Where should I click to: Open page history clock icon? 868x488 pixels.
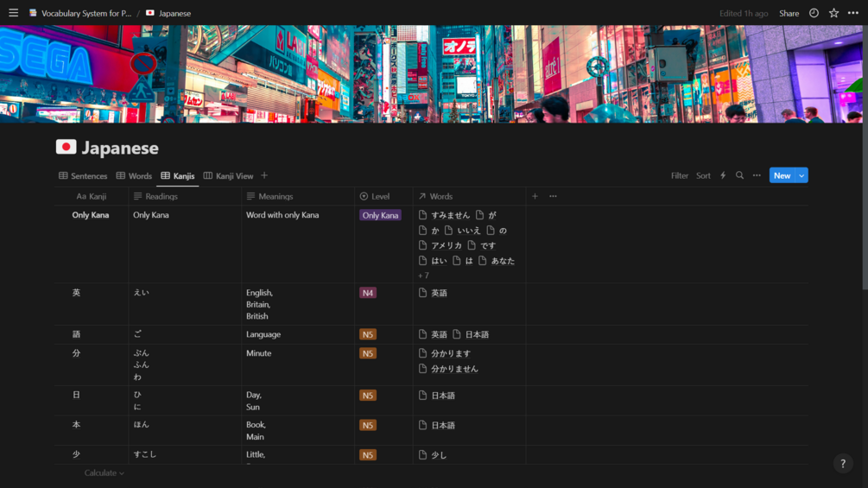(814, 13)
